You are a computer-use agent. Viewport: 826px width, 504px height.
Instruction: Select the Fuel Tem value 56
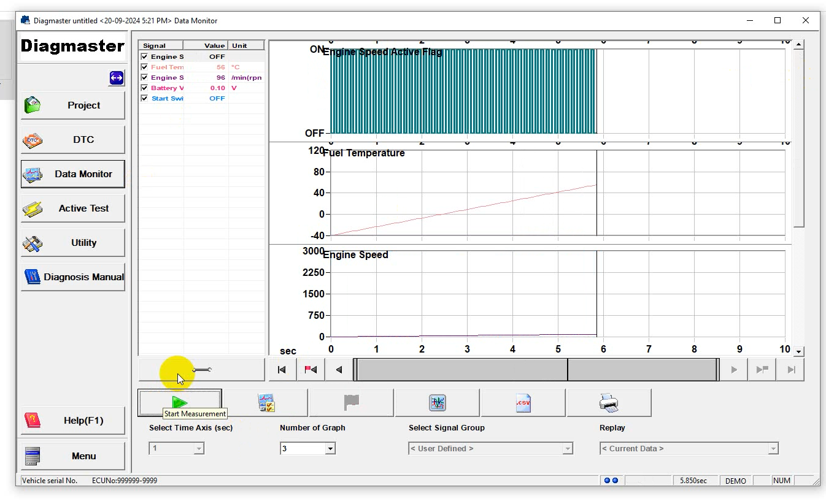220,67
